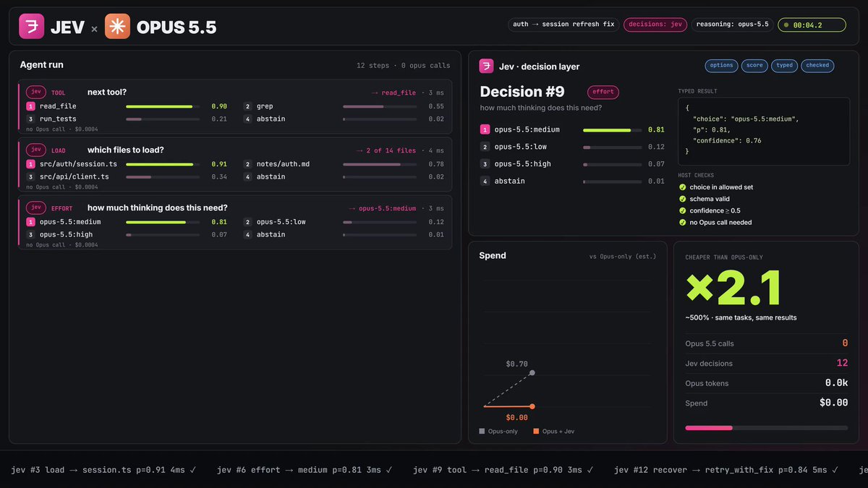Click the jev badge on the "next tool?" card
This screenshot has height=488, width=868.
[35, 93]
